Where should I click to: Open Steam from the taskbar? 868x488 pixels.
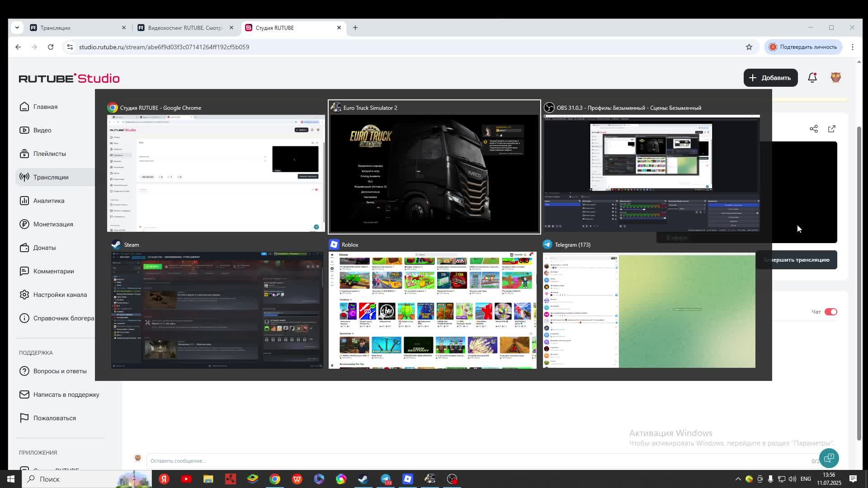pyautogui.click(x=363, y=479)
